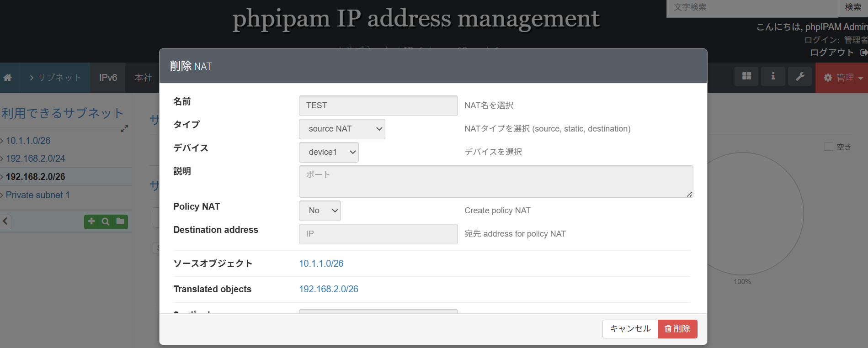The image size is (868, 348).
Task: Open the wrench tools icon
Action: [800, 76]
